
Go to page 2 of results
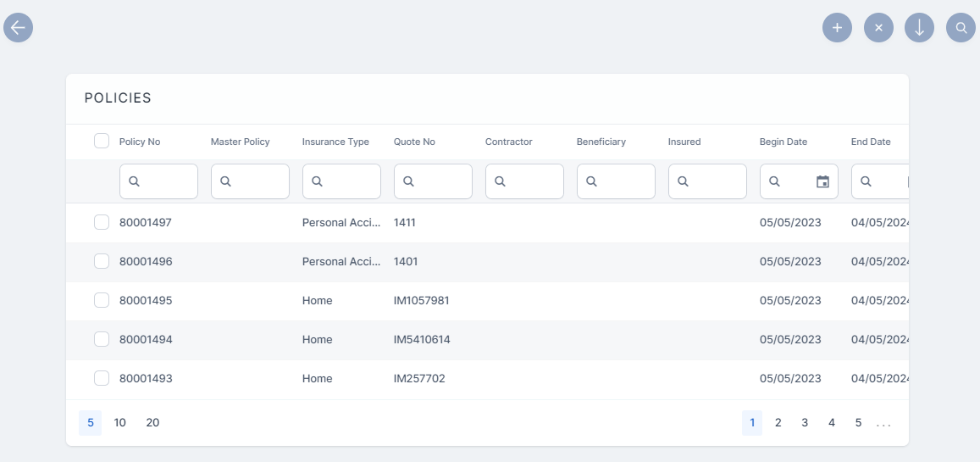tap(778, 422)
